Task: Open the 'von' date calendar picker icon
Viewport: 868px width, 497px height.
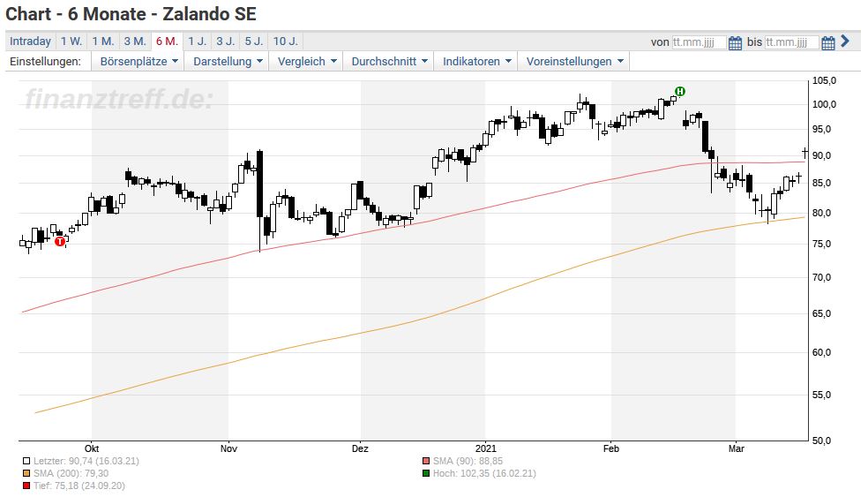Action: click(735, 42)
